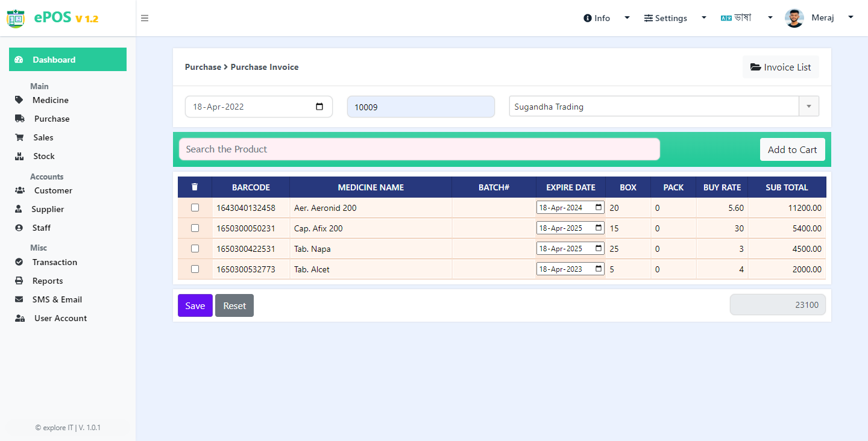Open the Dashboard menu item
This screenshot has height=441, width=868.
click(x=68, y=60)
